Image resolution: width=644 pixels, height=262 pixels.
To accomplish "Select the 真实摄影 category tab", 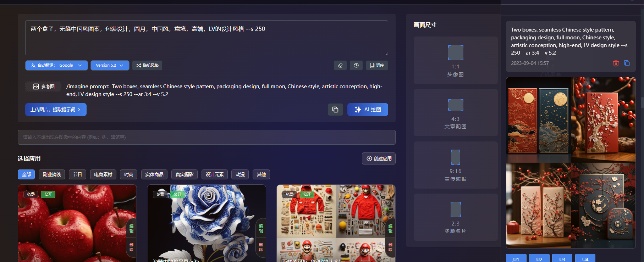I will pyautogui.click(x=185, y=174).
